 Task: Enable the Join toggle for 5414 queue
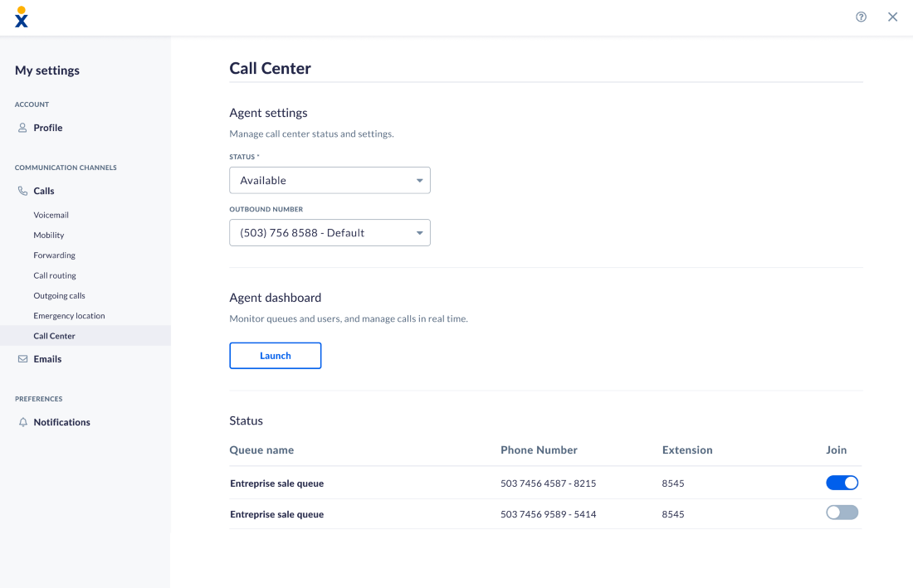pos(842,513)
